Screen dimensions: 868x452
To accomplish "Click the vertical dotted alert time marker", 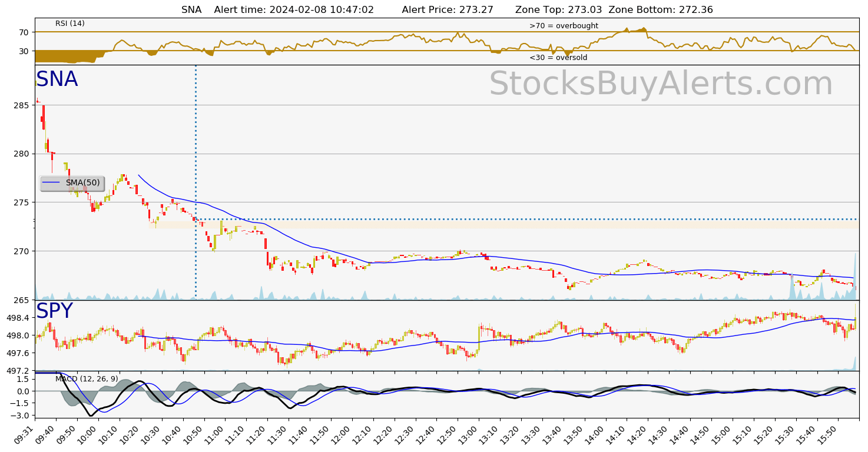I will tap(196, 182).
